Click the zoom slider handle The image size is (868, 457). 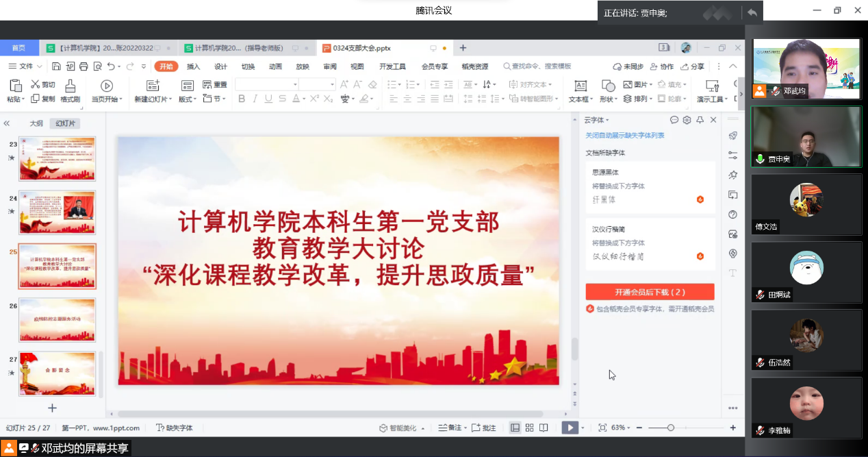pos(671,428)
